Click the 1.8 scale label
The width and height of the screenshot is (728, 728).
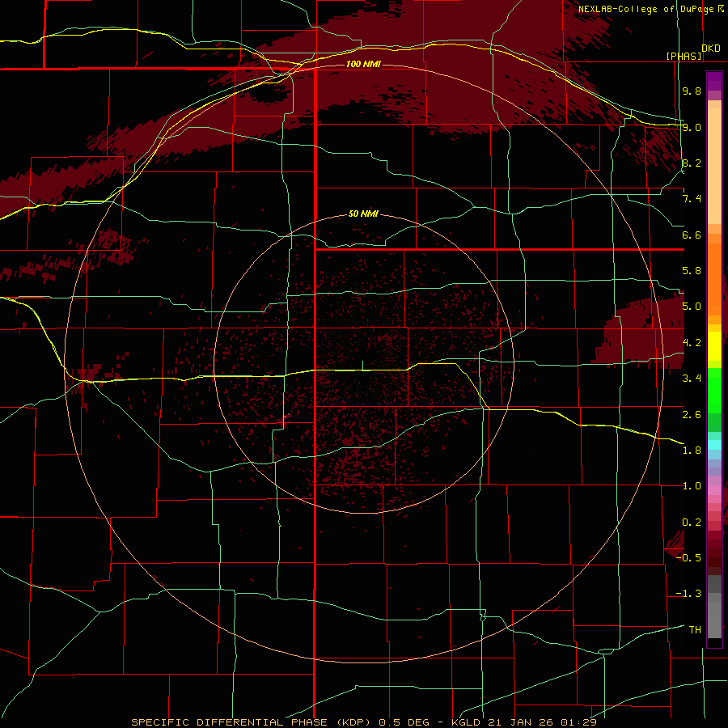[692, 451]
